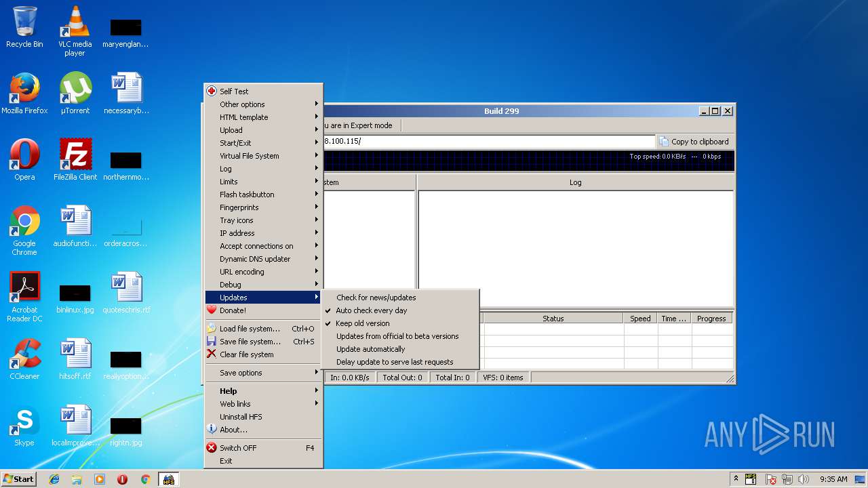Open Recycle Bin desktop icon
This screenshot has height=488, width=868.
pyautogui.click(x=24, y=27)
